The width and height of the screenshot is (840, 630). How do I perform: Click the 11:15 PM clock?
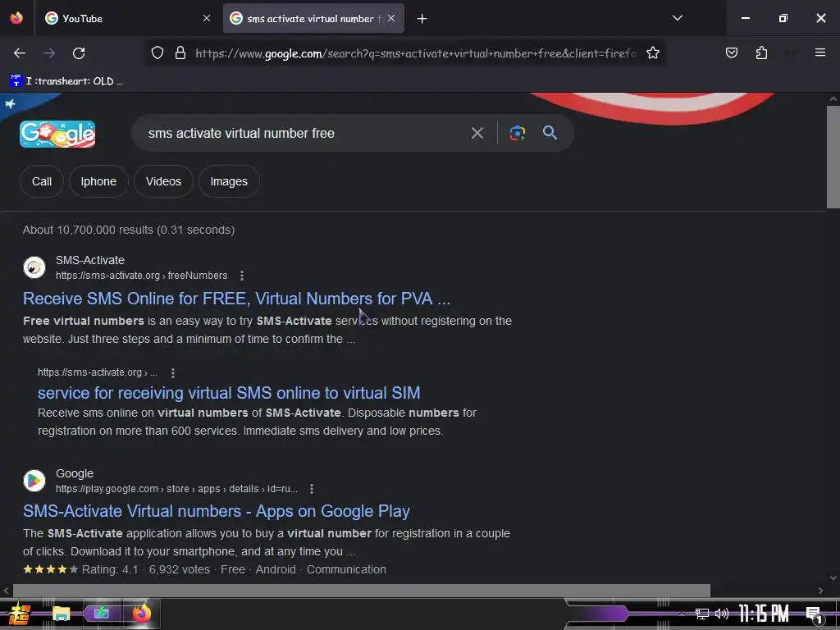764,614
